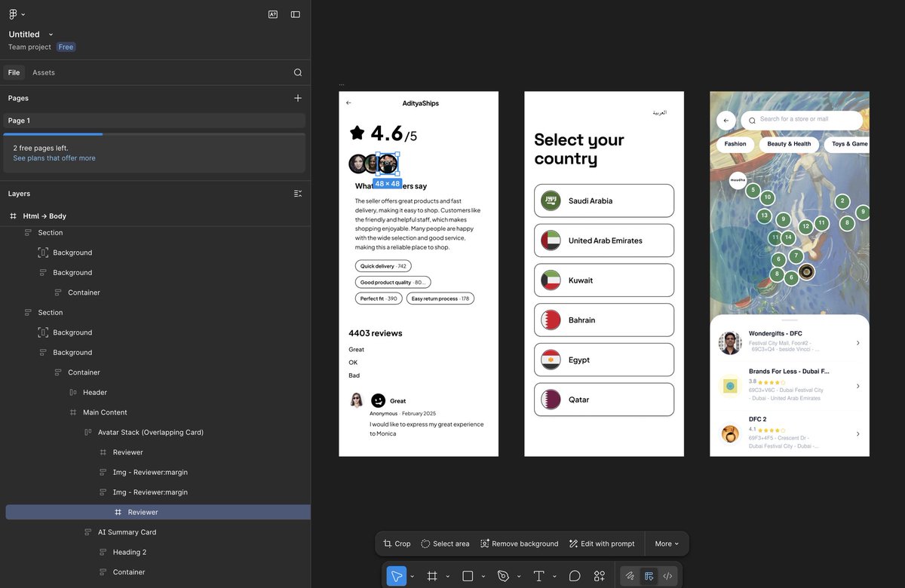Screen dimensions: 905x588
Task: Open the Untitled file name dropdown
Action: click(51, 35)
